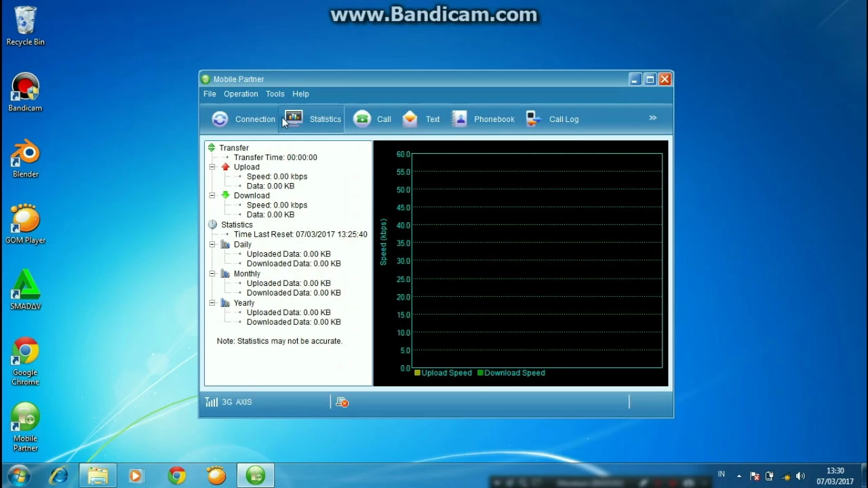Image resolution: width=868 pixels, height=488 pixels.
Task: Select 'Speed: 0.00 kbps' under Download
Action: 277,205
